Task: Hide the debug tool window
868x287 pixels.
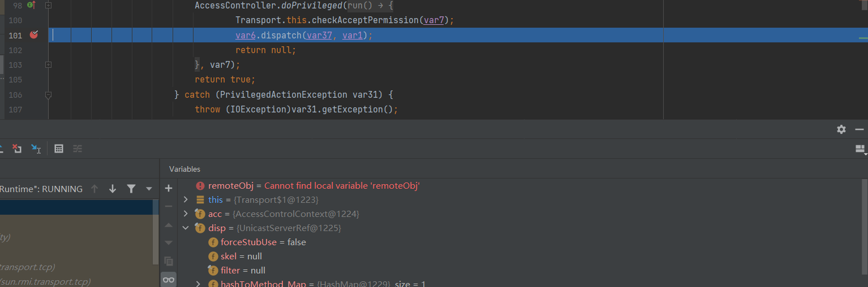Action: [860, 129]
